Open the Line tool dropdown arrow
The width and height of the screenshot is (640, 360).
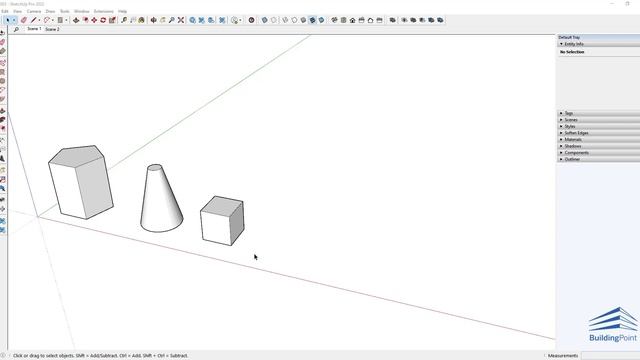pyautogui.click(x=39, y=20)
